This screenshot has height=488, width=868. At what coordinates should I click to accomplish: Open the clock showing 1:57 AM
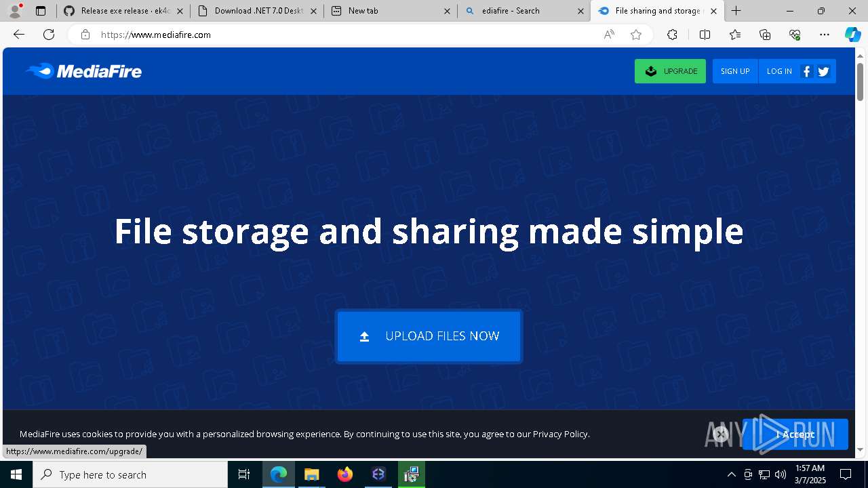coord(810,474)
